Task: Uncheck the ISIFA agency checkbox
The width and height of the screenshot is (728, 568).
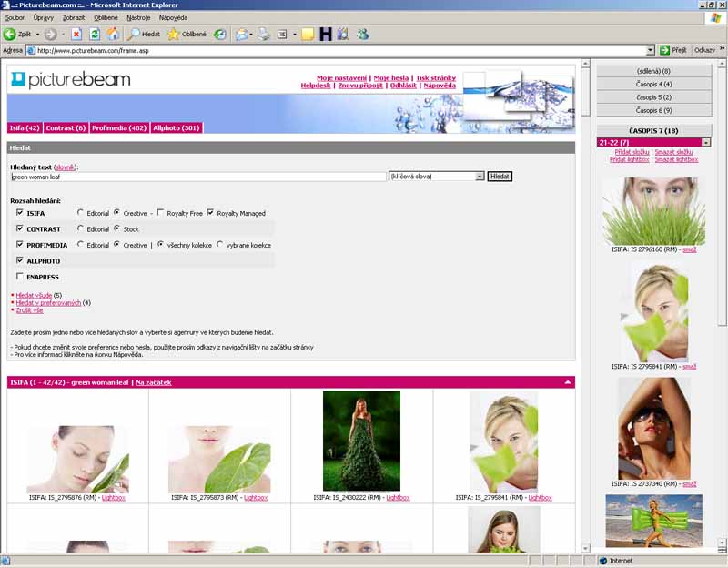Action: pos(20,213)
